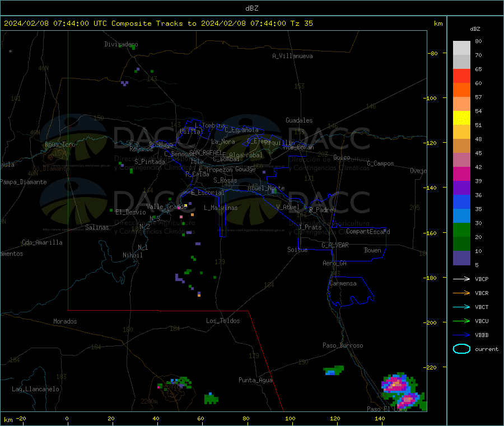504x426 pixels.
Task: Click the timestamp header text 2024/02/08 07:44:00 UTC
Action: coord(55,24)
